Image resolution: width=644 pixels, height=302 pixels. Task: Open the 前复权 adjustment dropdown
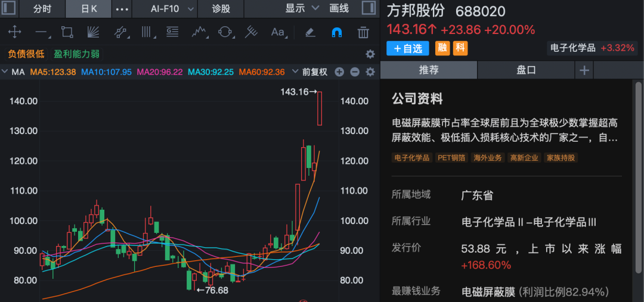click(315, 72)
